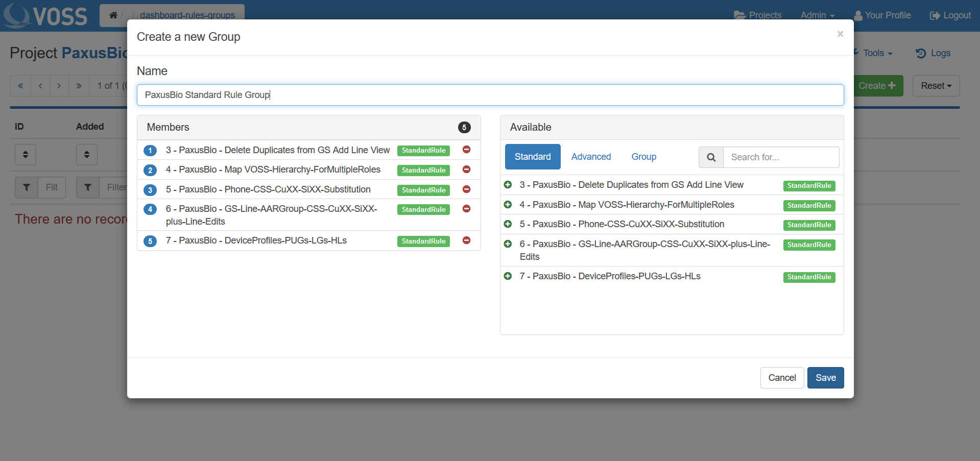980x461 pixels.
Task: Expand the Admin menu
Action: pyautogui.click(x=817, y=15)
